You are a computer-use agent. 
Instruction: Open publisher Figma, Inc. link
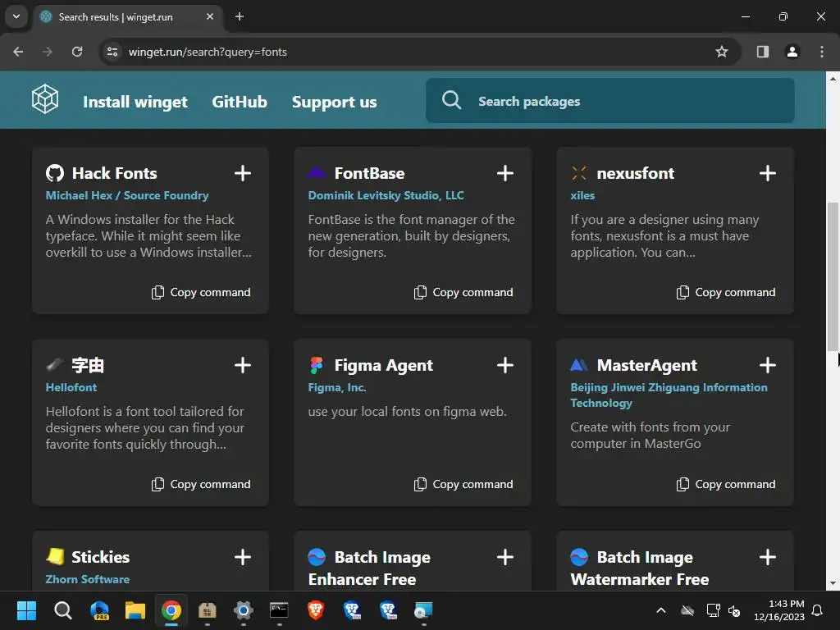(x=337, y=387)
